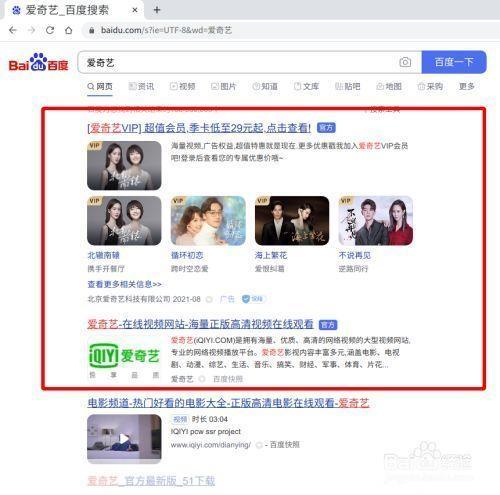Click the large 北辙南辕 VIP thumbnail beside the description
Screen dimensions: 500x495
tap(124, 165)
